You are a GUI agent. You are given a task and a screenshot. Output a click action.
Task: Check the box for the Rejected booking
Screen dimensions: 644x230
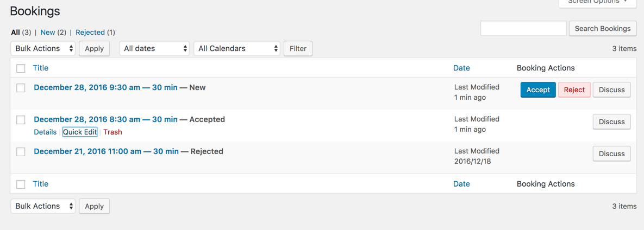tap(21, 152)
